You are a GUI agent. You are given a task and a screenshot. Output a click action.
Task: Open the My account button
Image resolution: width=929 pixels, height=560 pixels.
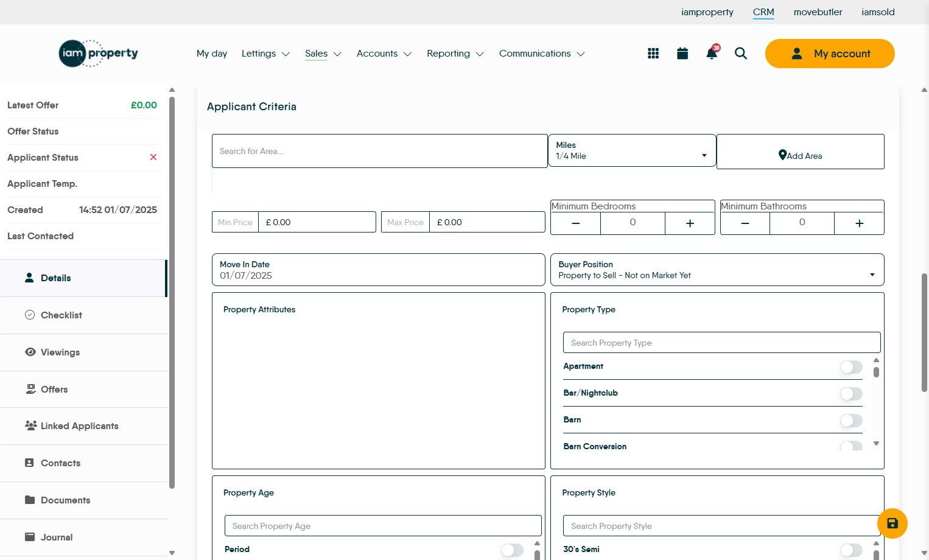coord(829,54)
